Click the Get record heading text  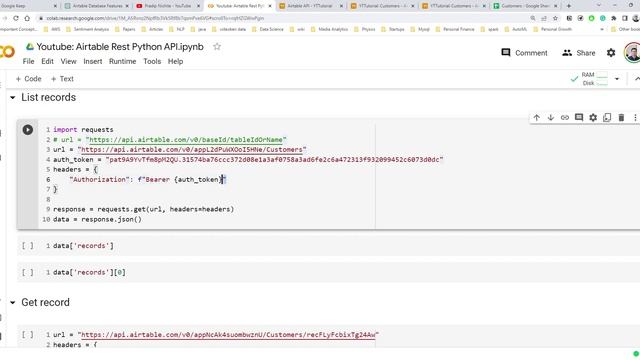[x=45, y=302]
